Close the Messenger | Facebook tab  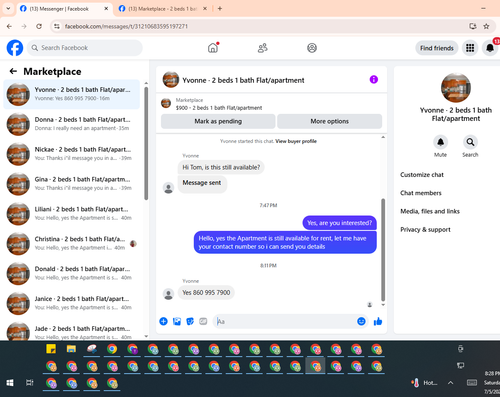click(106, 9)
